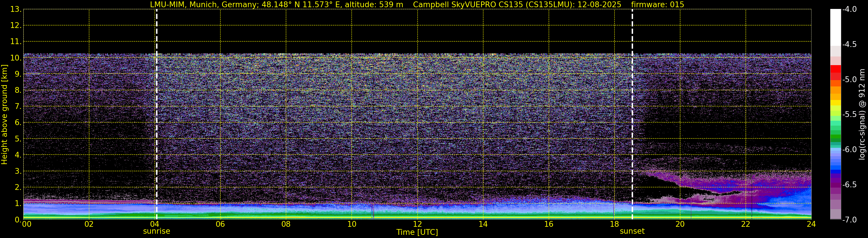
Task: Click the "20" tick on the time axis
Action: coord(680,224)
